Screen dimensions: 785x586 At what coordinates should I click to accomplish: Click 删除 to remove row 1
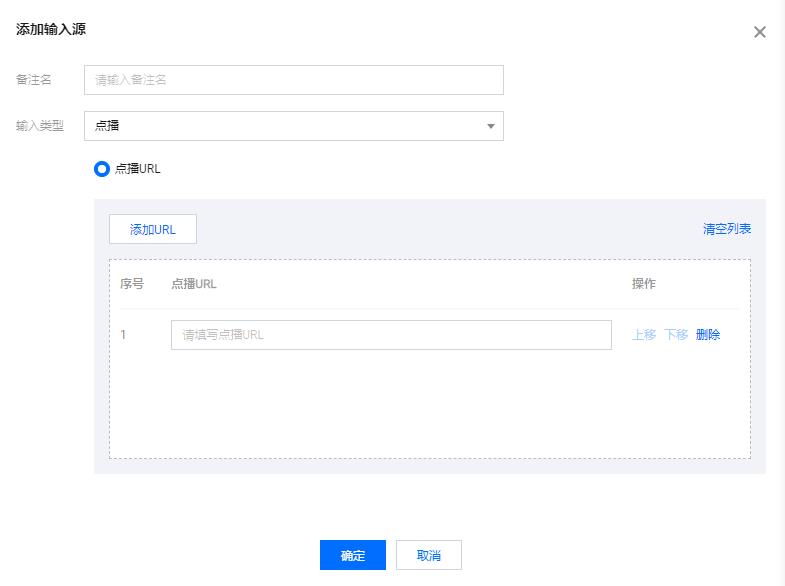pos(708,334)
